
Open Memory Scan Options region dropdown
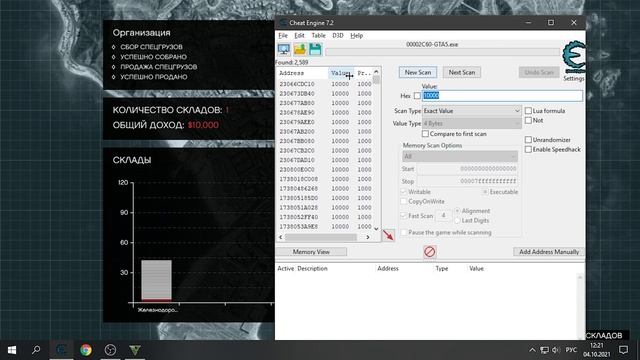click(460, 156)
